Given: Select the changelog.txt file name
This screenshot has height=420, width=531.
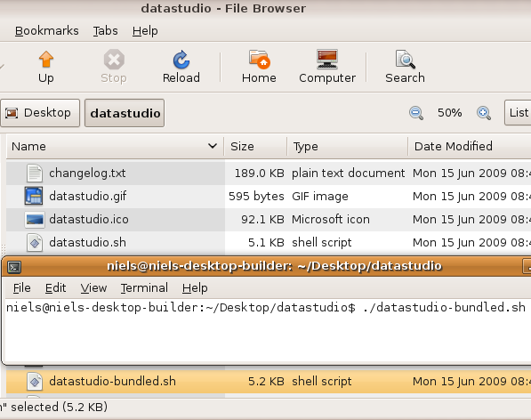Looking at the screenshot, I should click(87, 174).
